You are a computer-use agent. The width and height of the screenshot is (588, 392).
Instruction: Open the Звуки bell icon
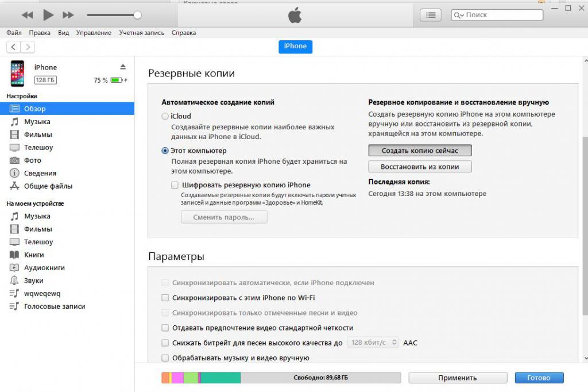pos(14,280)
